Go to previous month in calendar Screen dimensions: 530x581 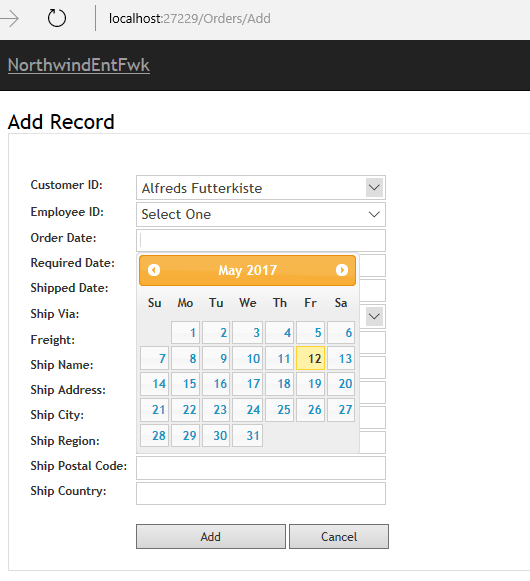(x=154, y=270)
